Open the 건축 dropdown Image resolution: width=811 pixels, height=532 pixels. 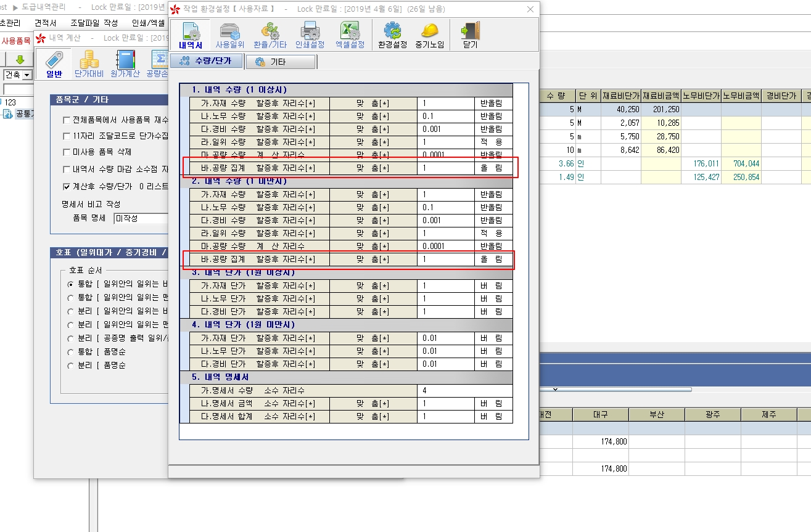tap(27, 75)
